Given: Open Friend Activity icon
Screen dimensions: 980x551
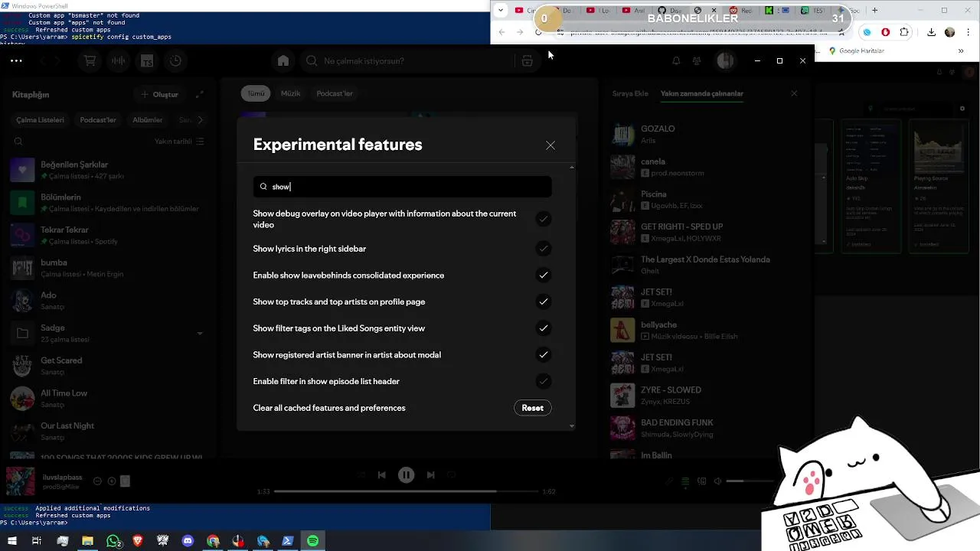Looking at the screenshot, I should click(697, 61).
